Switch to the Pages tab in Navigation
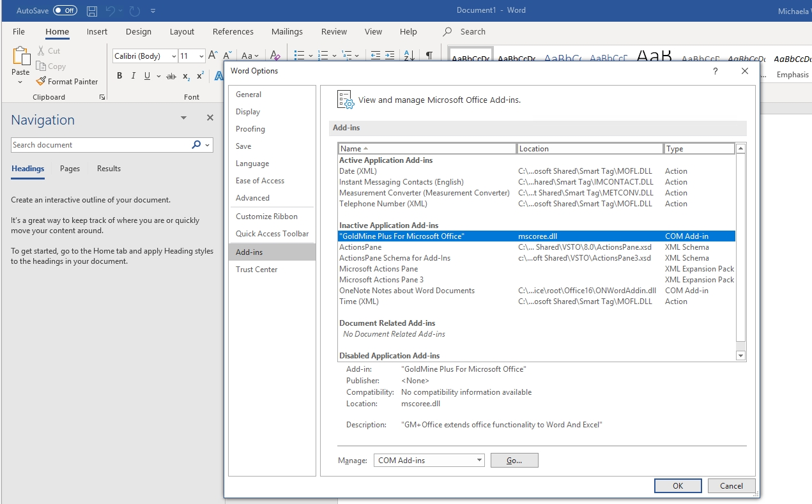812x504 pixels. [x=70, y=169]
